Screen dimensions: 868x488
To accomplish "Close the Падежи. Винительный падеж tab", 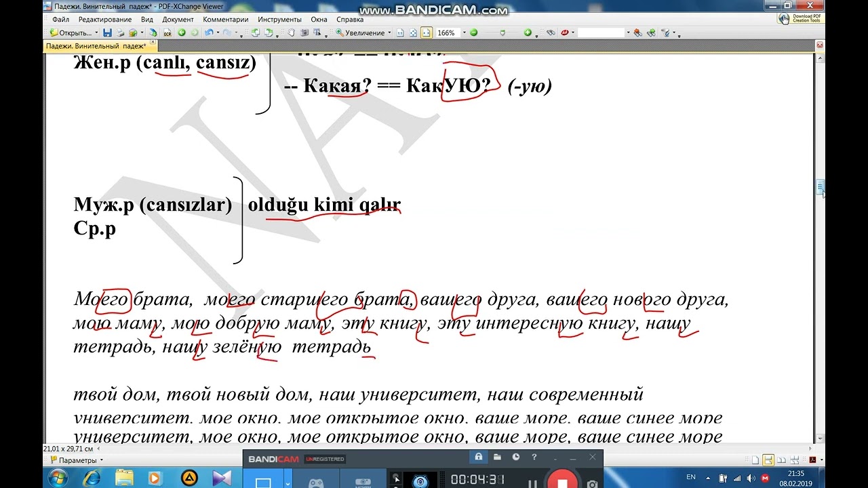I will click(153, 43).
